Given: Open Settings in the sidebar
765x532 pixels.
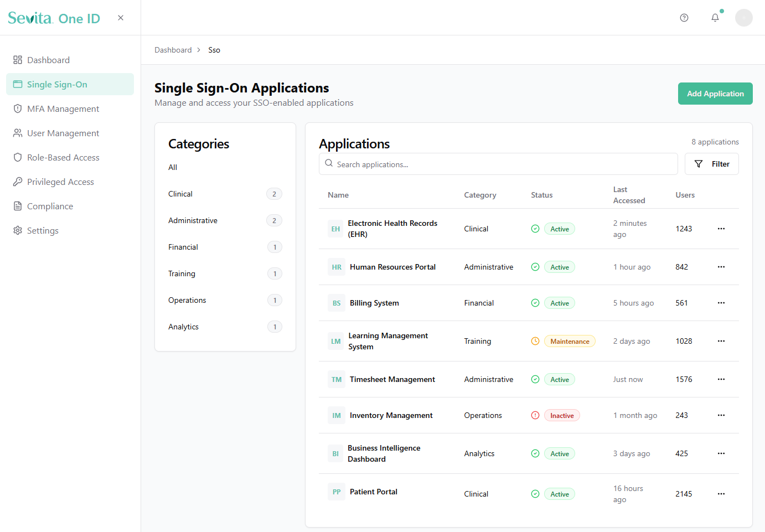Looking at the screenshot, I should 70,230.
